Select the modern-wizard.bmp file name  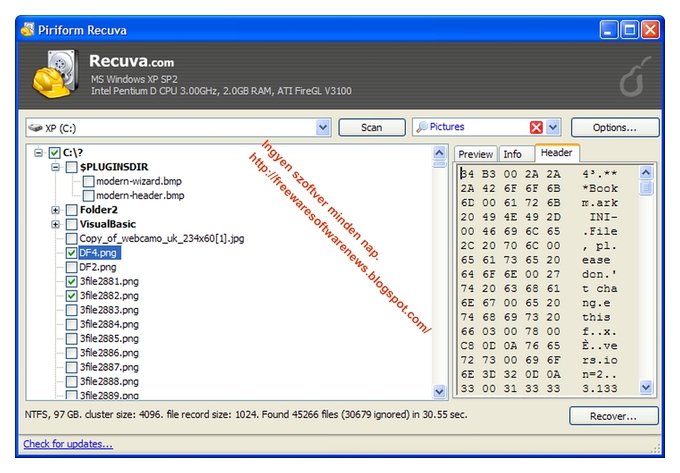coord(139,181)
